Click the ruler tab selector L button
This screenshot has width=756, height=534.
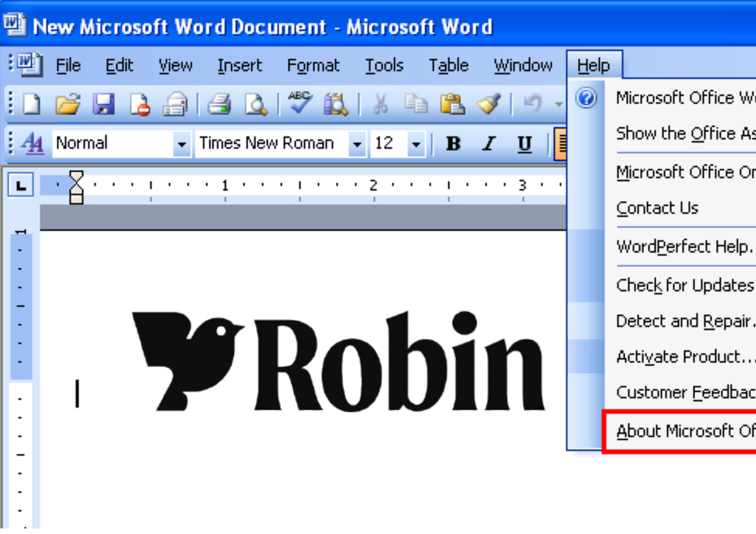(21, 185)
